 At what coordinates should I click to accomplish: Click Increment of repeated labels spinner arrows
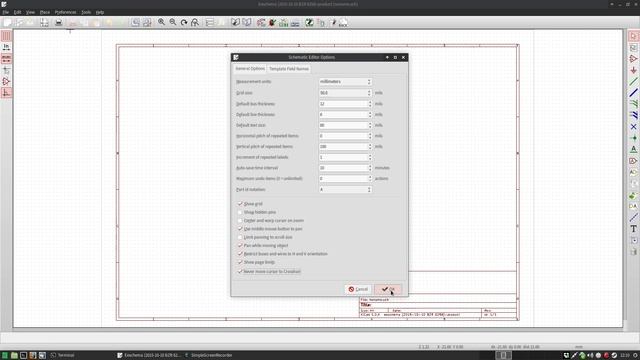pyautogui.click(x=370, y=157)
